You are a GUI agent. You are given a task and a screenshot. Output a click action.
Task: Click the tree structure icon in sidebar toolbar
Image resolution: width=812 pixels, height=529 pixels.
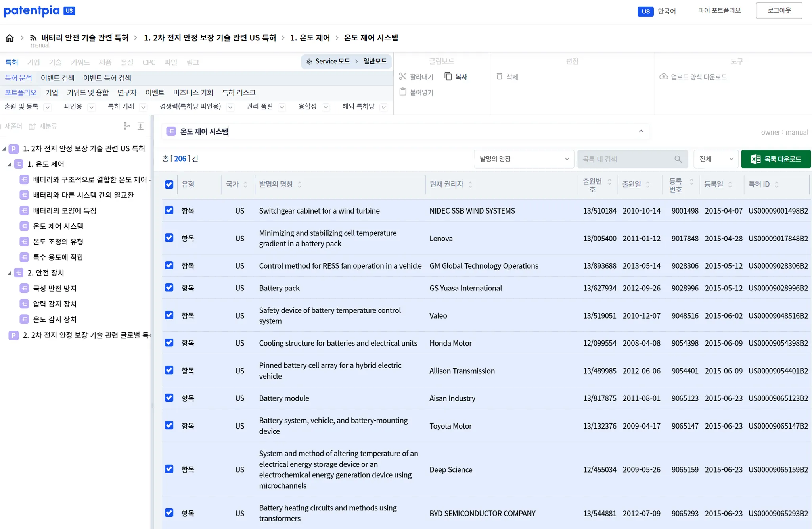click(126, 126)
